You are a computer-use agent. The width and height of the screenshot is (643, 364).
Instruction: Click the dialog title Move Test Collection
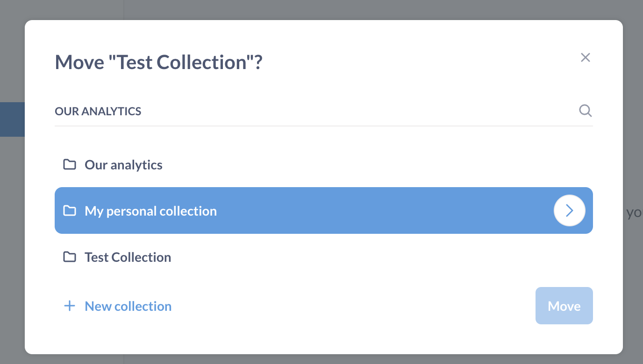(158, 62)
